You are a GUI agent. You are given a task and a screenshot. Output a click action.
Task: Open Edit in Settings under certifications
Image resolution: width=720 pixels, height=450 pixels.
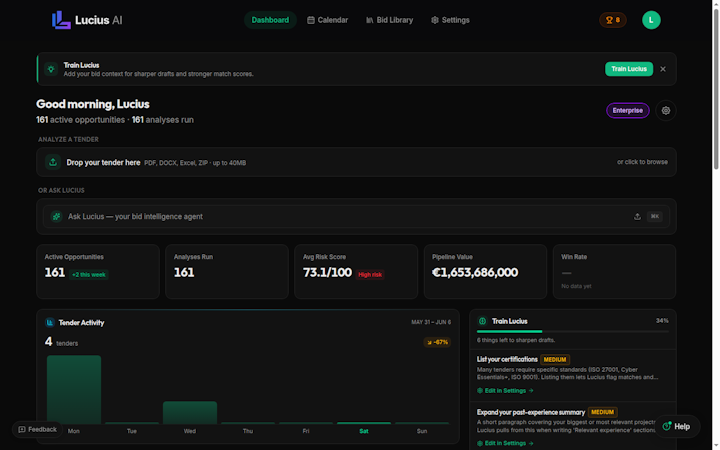(505, 391)
